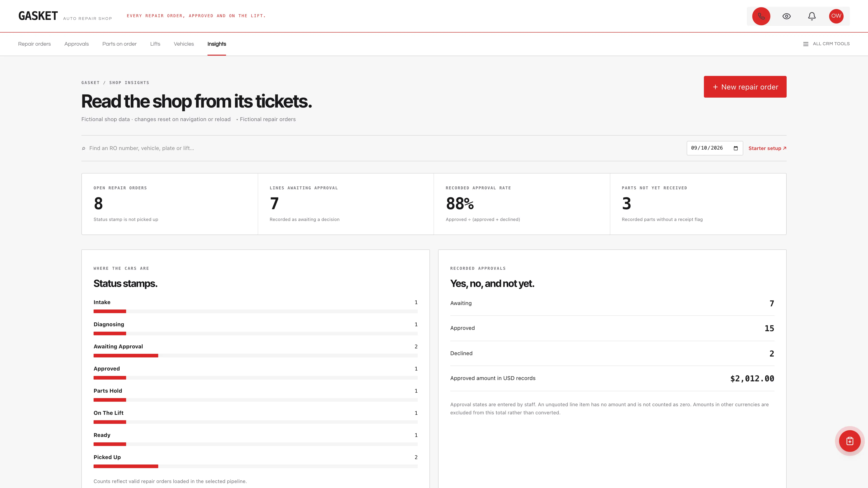The height and width of the screenshot is (488, 868).
Task: Click the Awaiting Approval status progress bar
Action: click(x=255, y=356)
